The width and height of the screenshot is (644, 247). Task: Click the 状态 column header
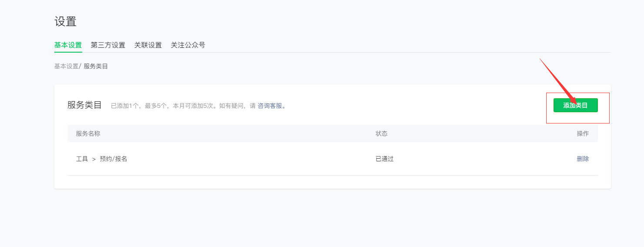[x=381, y=134]
